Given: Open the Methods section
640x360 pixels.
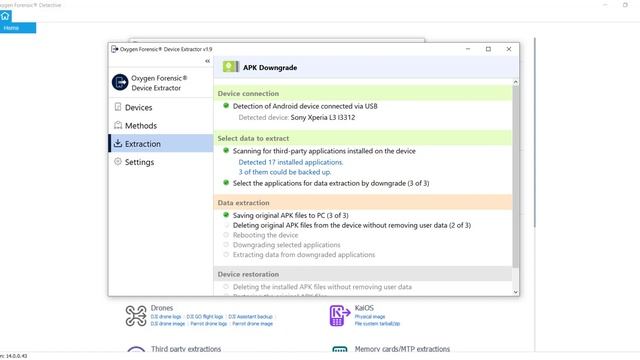Looking at the screenshot, I should (x=161, y=125).
